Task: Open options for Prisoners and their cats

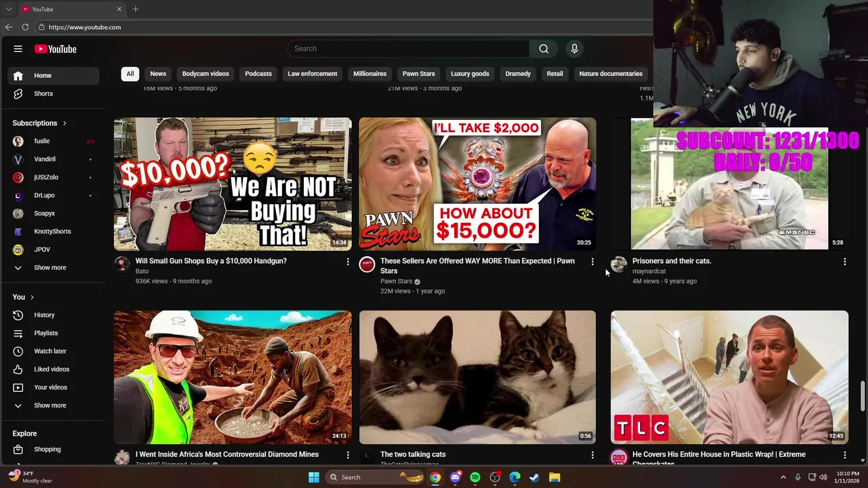Action: (844, 262)
